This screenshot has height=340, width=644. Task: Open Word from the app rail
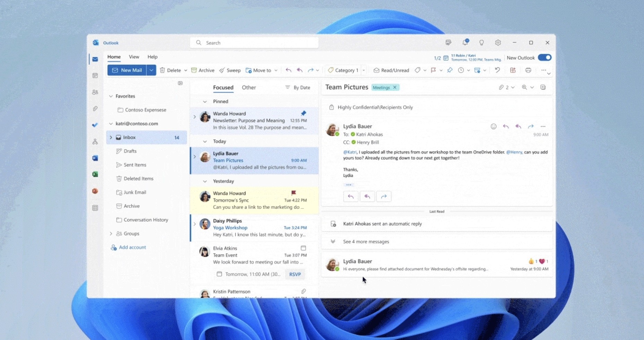pyautogui.click(x=95, y=158)
